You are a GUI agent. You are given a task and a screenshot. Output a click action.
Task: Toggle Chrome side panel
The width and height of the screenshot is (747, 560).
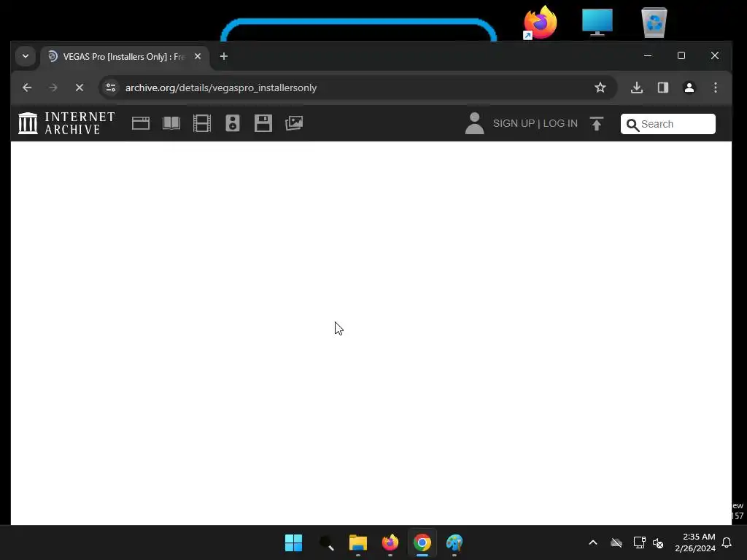pos(663,87)
